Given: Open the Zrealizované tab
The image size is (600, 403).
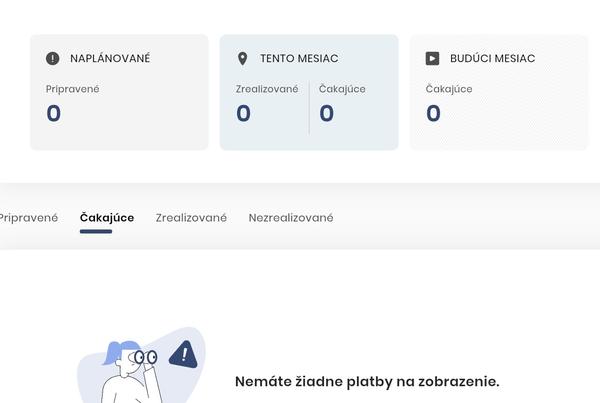Looking at the screenshot, I should tap(191, 218).
